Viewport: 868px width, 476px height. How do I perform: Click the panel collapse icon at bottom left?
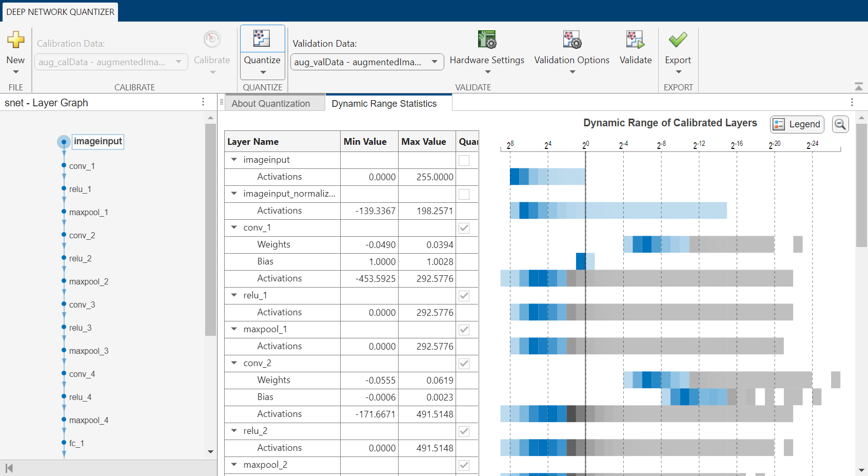(x=9, y=468)
